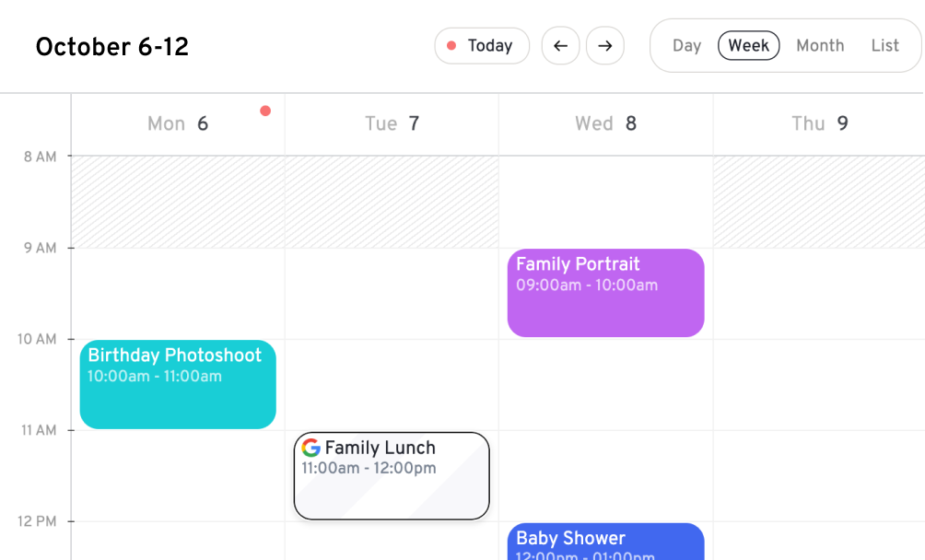Click the Wed 8 column header
Viewport: 925px width, 560px height.
605,123
